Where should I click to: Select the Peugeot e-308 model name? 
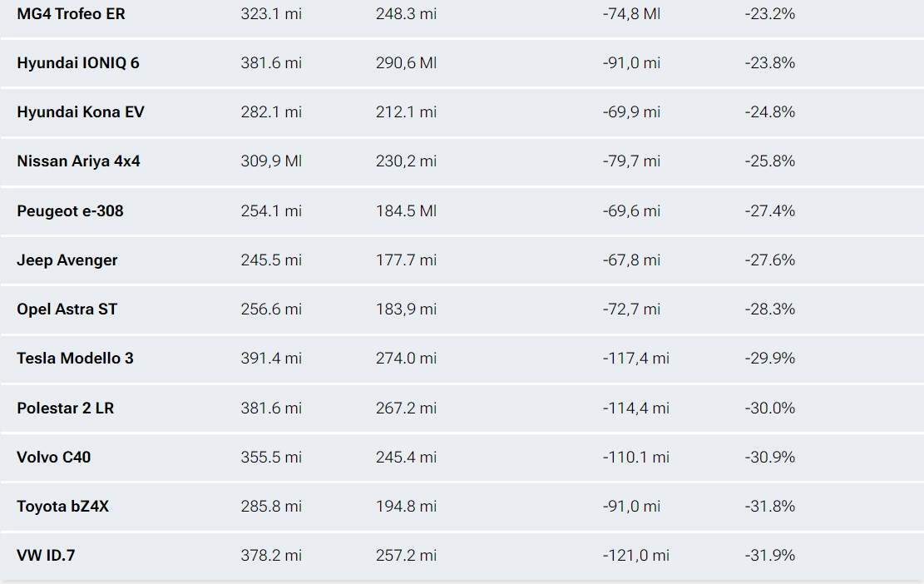click(70, 210)
